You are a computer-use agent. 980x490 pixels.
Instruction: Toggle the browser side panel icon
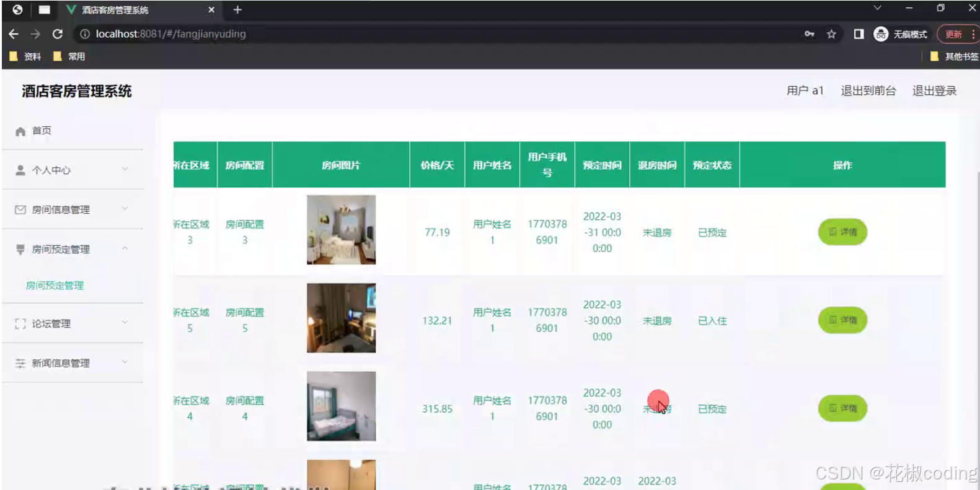[x=859, y=34]
